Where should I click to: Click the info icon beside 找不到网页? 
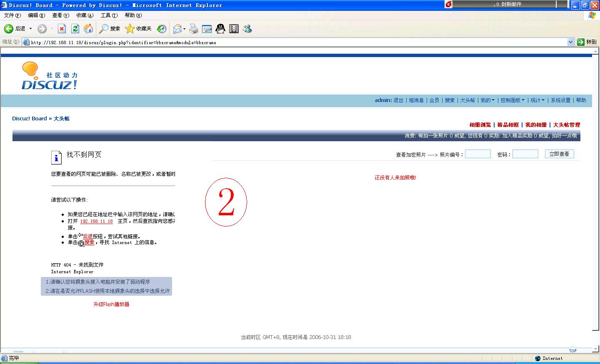coord(56,157)
